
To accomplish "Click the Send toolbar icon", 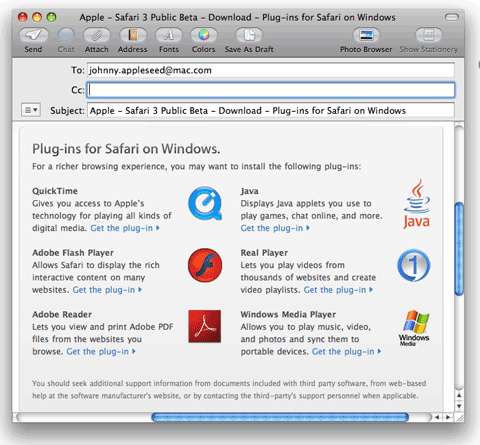I will tap(33, 35).
